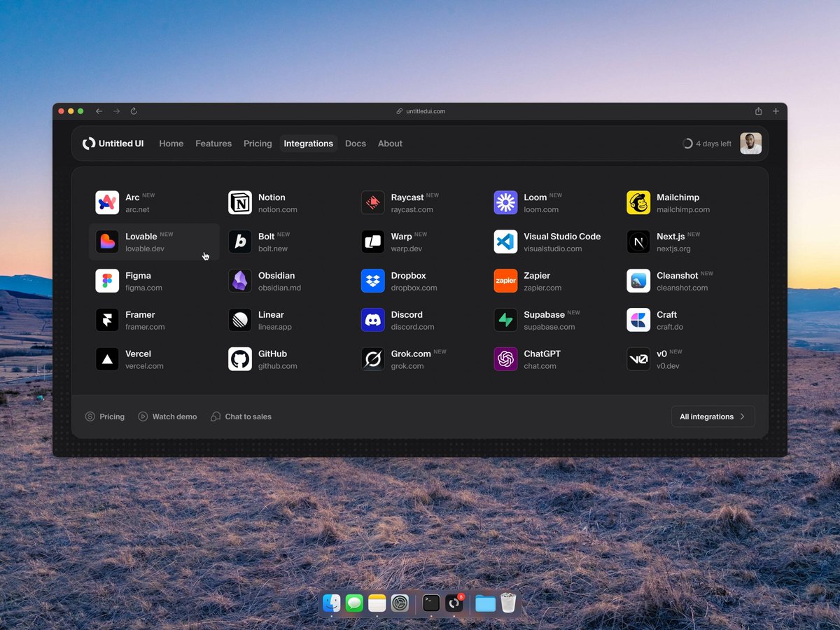Click the ChatGPT logo icon

tap(505, 360)
